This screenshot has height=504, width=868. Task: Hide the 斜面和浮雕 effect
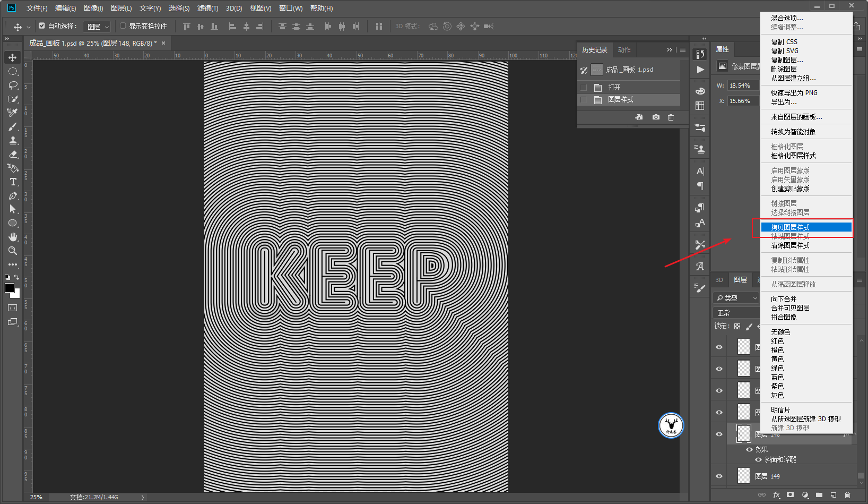pyautogui.click(x=758, y=460)
